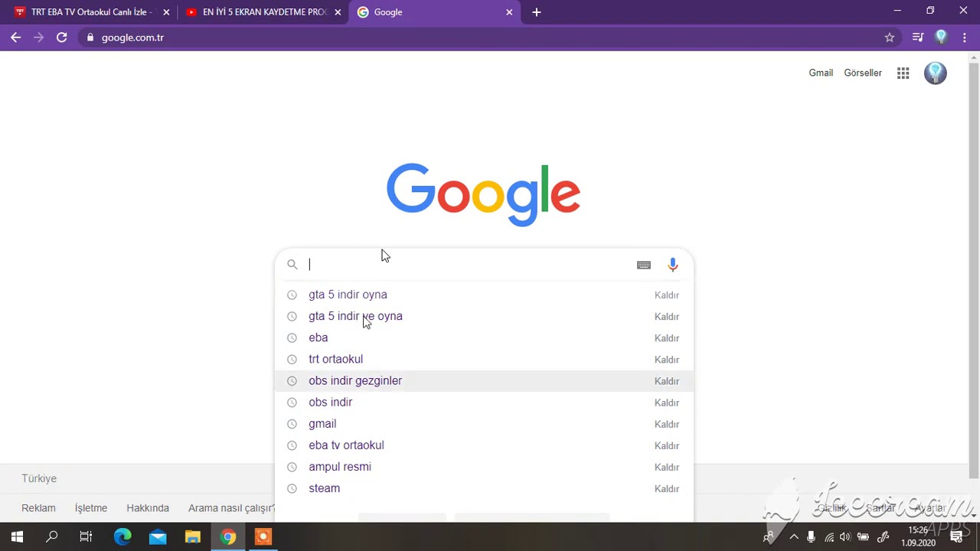Open File Explorer from taskbar
Image resolution: width=980 pixels, height=551 pixels.
(x=193, y=537)
